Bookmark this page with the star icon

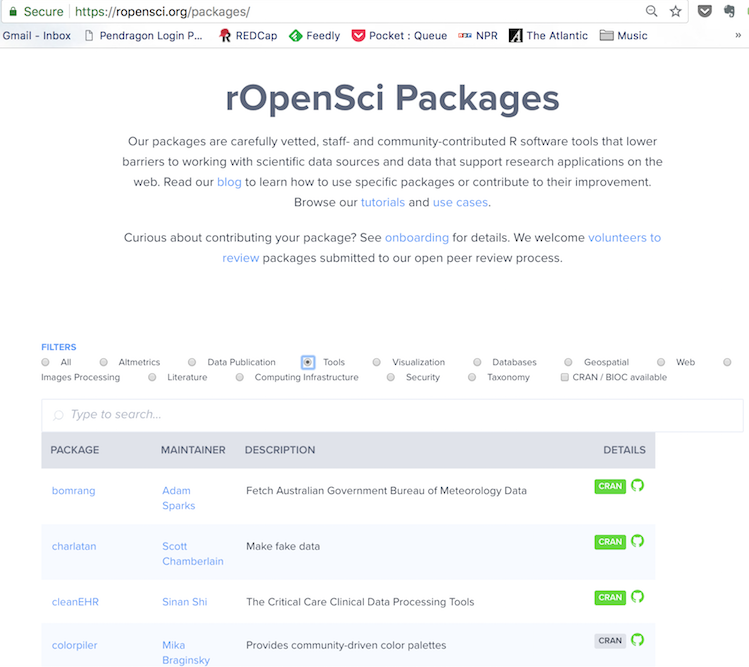coord(675,11)
